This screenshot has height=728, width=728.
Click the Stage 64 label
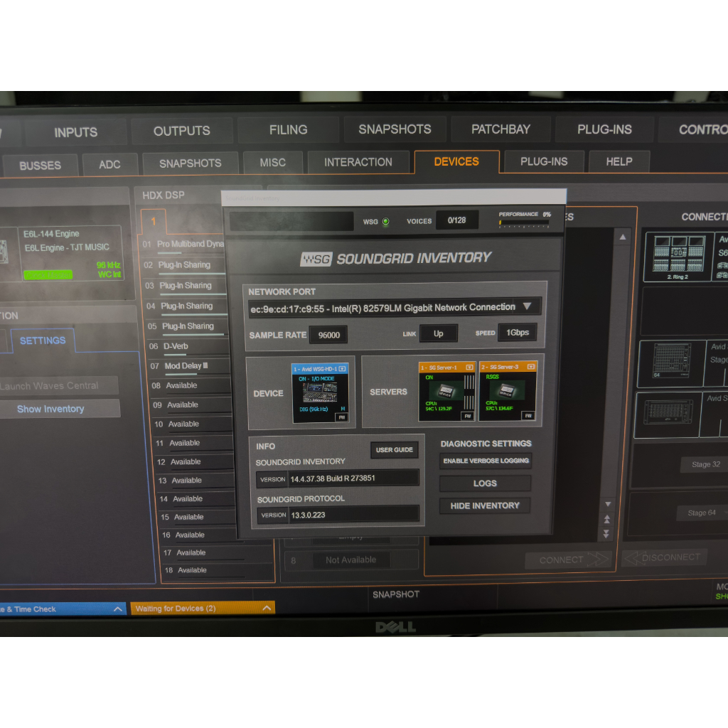tap(702, 513)
